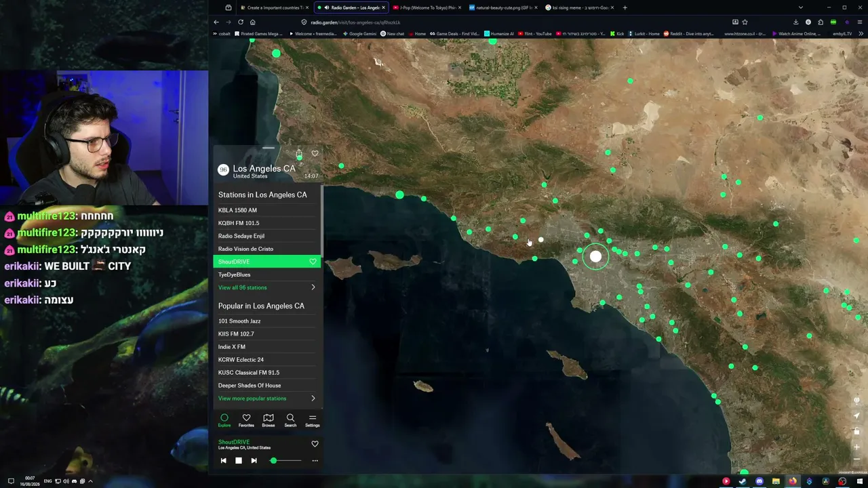Go to the browser home page
This screenshot has width=868, height=488.
[253, 22]
